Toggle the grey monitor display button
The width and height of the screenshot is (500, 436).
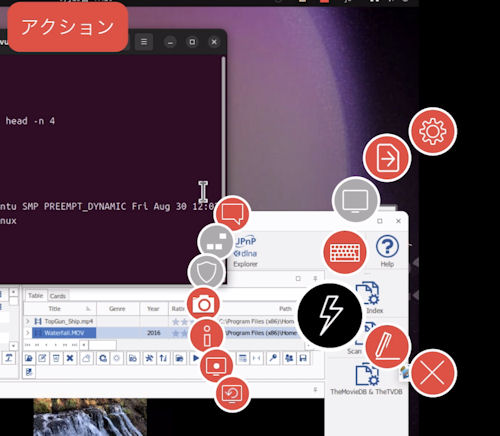click(x=356, y=201)
